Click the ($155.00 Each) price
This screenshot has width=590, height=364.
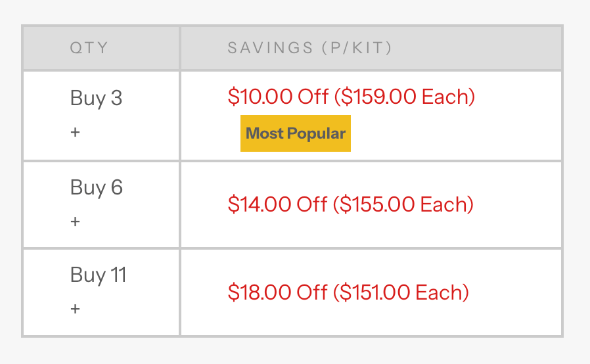point(403,204)
